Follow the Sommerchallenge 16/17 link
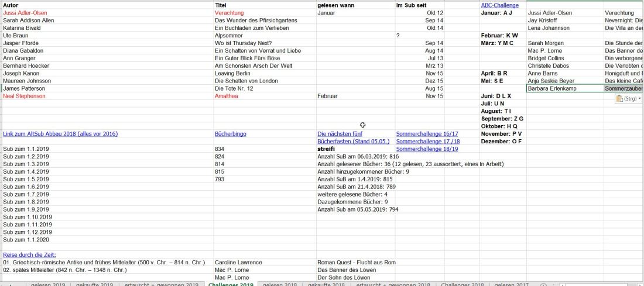644x286 pixels. (x=427, y=134)
